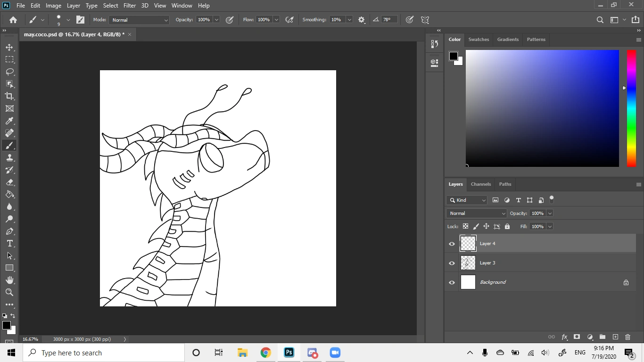Click the delete layer trash icon

click(627, 337)
